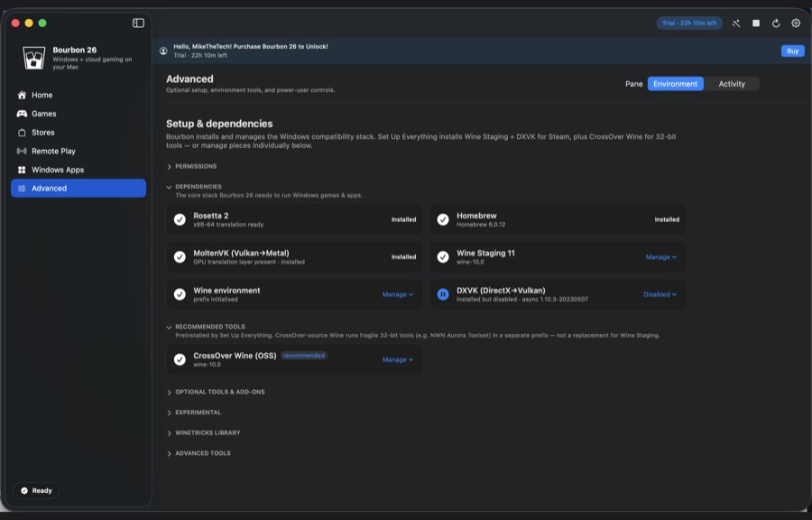This screenshot has height=520, width=812.
Task: Click the Homebrew 6.0.12 version text
Action: [x=481, y=225]
